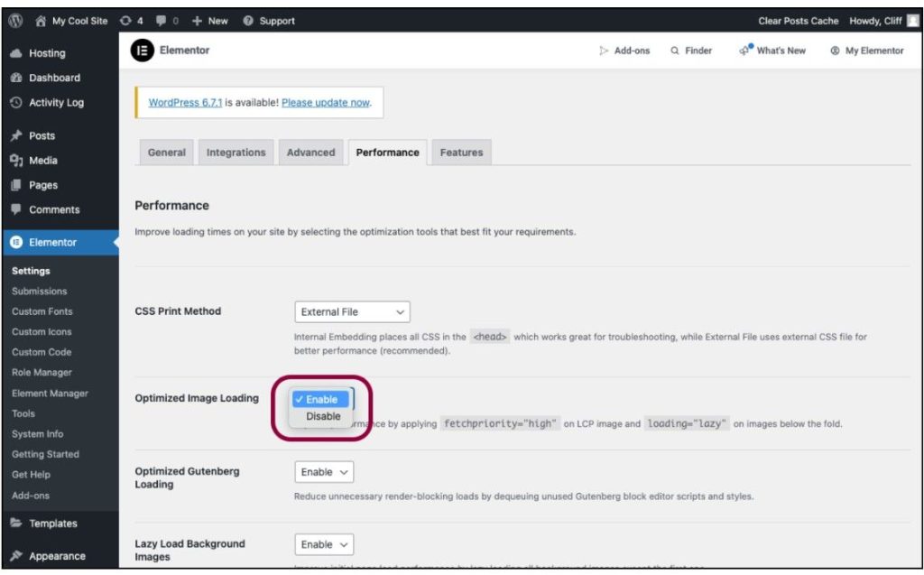The height and width of the screenshot is (575, 924).
Task: Select the Performance tab
Action: click(x=387, y=153)
